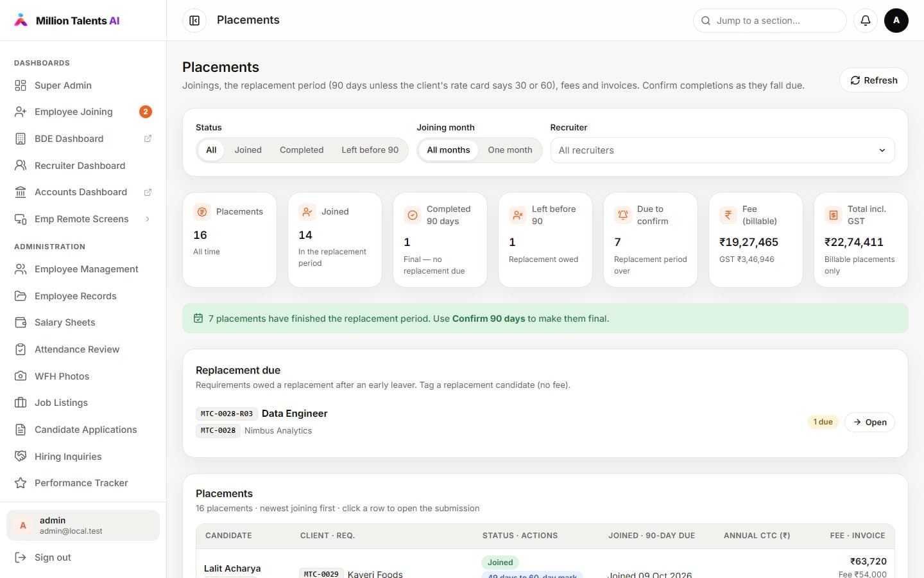
Task: Open BDE Dashboard external link icon
Action: point(148,139)
